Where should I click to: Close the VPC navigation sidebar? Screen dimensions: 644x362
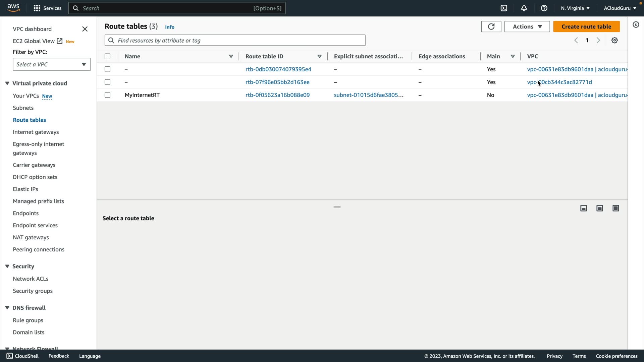tap(85, 29)
